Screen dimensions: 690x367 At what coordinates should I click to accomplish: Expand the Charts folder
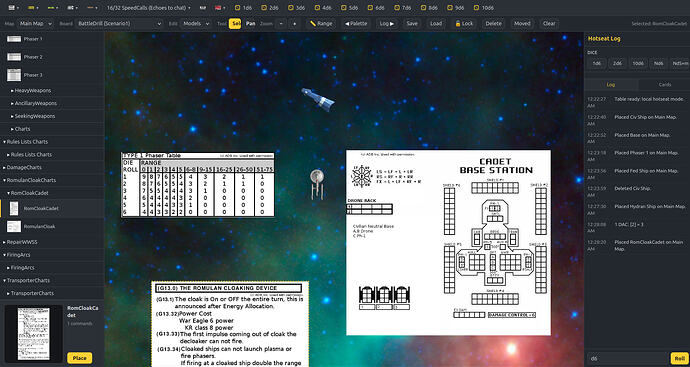[x=52, y=129]
